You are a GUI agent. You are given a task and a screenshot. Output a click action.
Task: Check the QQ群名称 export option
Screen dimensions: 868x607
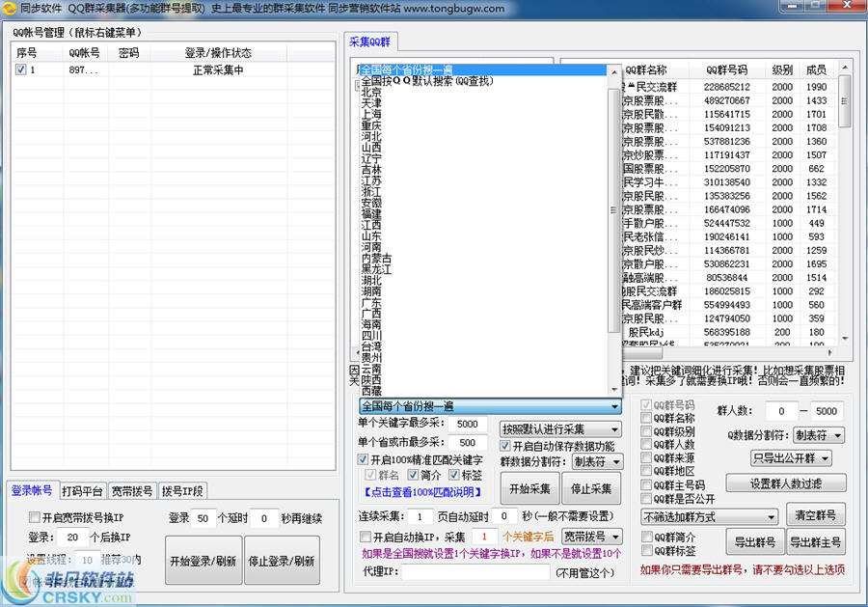pyautogui.click(x=644, y=418)
